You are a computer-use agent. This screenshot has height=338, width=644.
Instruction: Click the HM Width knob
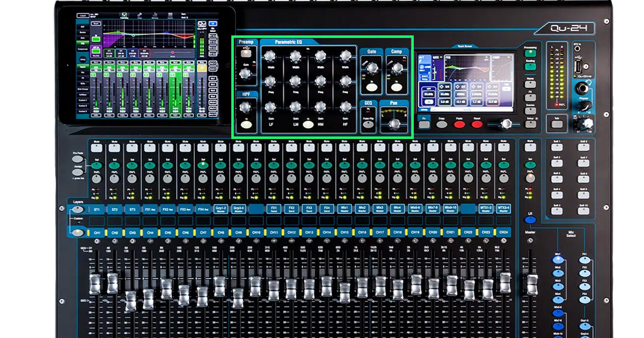coord(320,55)
